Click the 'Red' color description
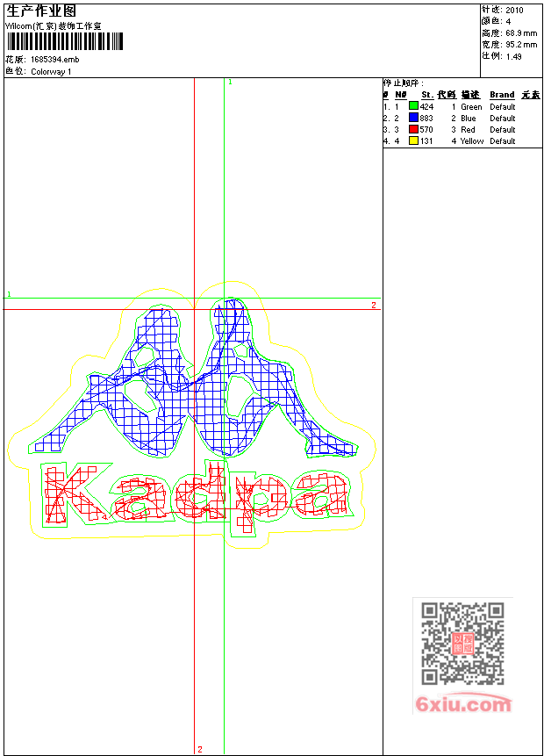Screen dimensions: 544x756 [x=468, y=130]
